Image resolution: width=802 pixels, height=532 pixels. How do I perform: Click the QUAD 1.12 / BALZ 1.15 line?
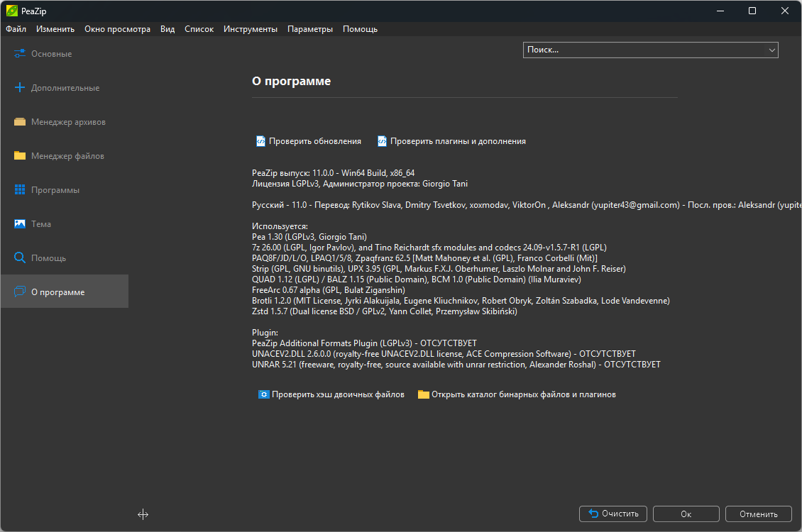(417, 279)
